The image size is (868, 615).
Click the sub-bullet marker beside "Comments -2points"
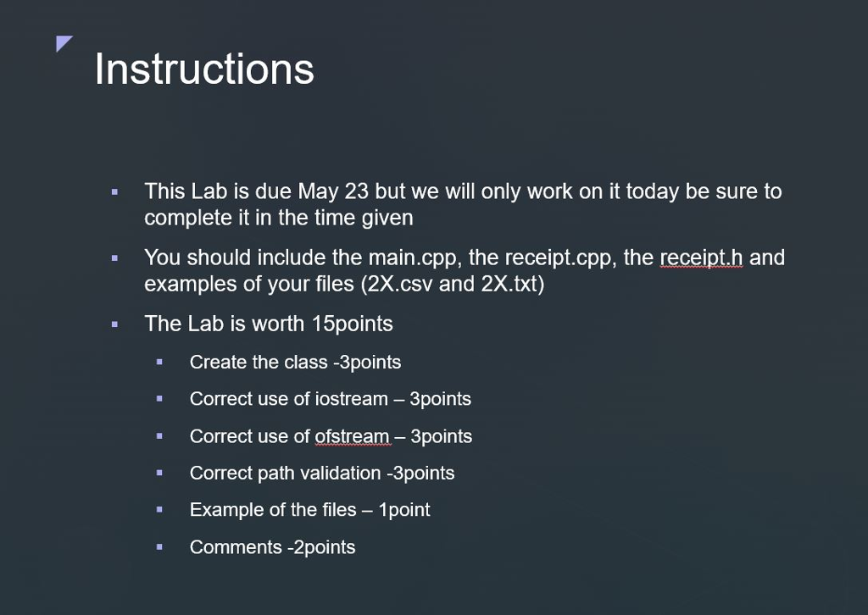(159, 547)
